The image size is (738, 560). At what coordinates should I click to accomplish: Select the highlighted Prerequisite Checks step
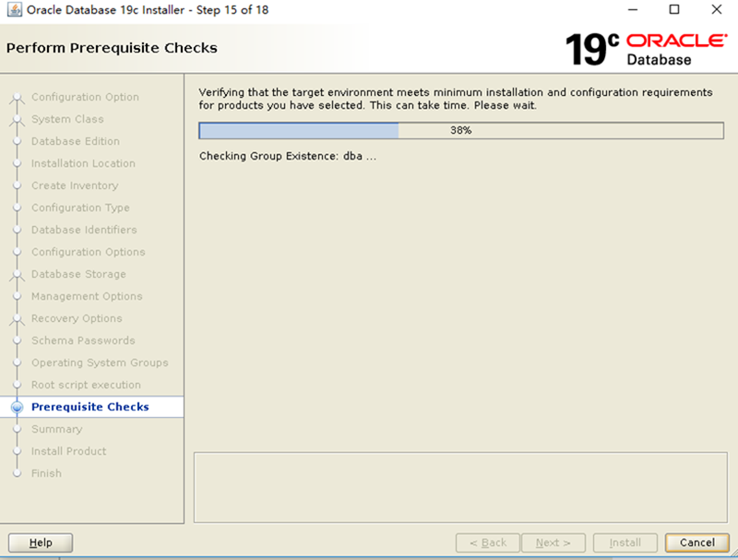coord(89,407)
